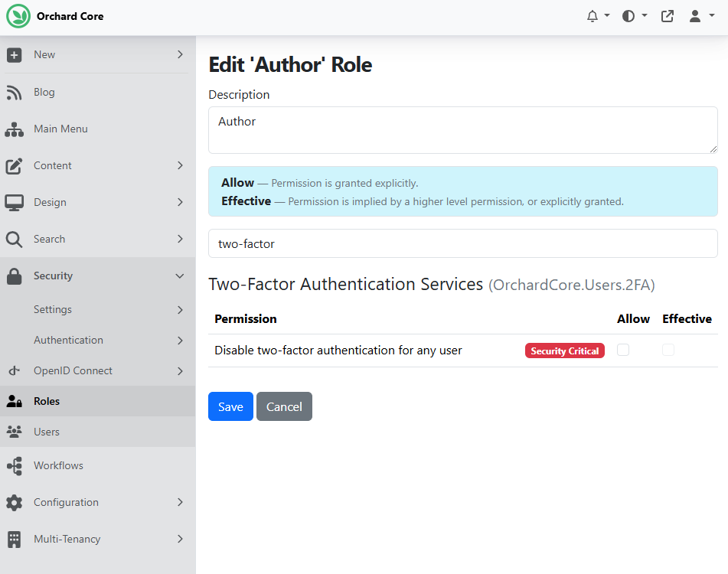The height and width of the screenshot is (574, 728).
Task: Focus the two-factor permission filter field
Action: 463,243
